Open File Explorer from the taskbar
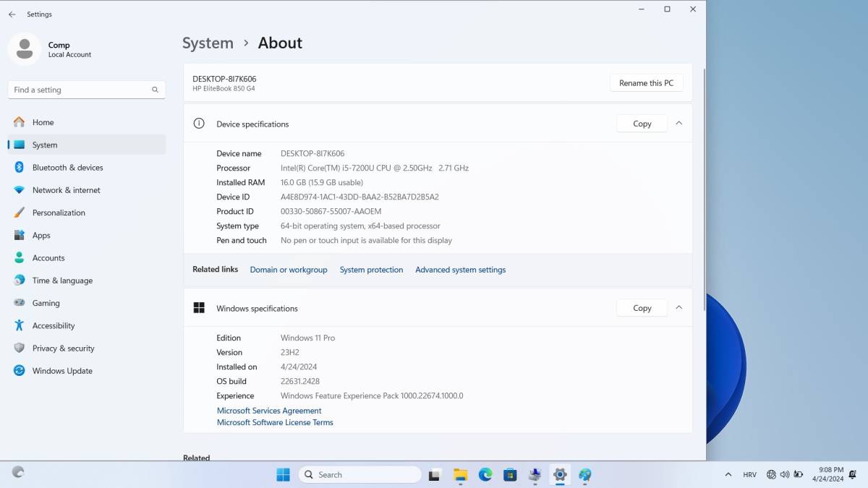868x488 pixels. [460, 475]
